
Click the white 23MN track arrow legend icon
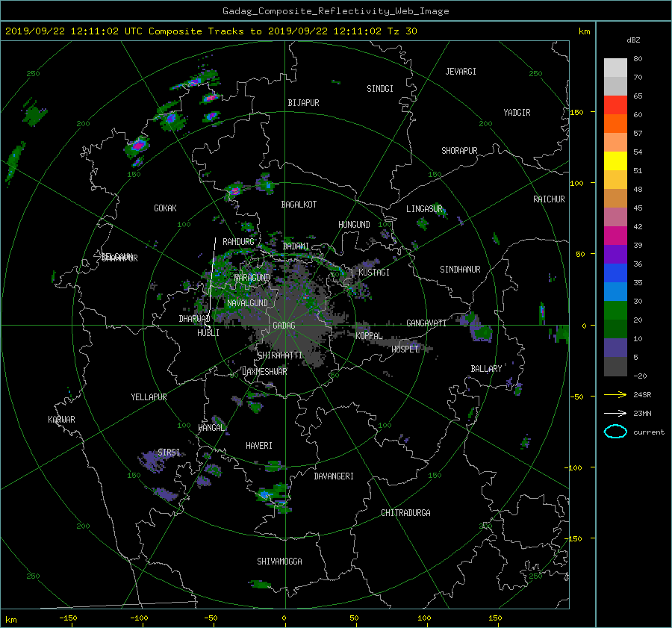pos(615,413)
